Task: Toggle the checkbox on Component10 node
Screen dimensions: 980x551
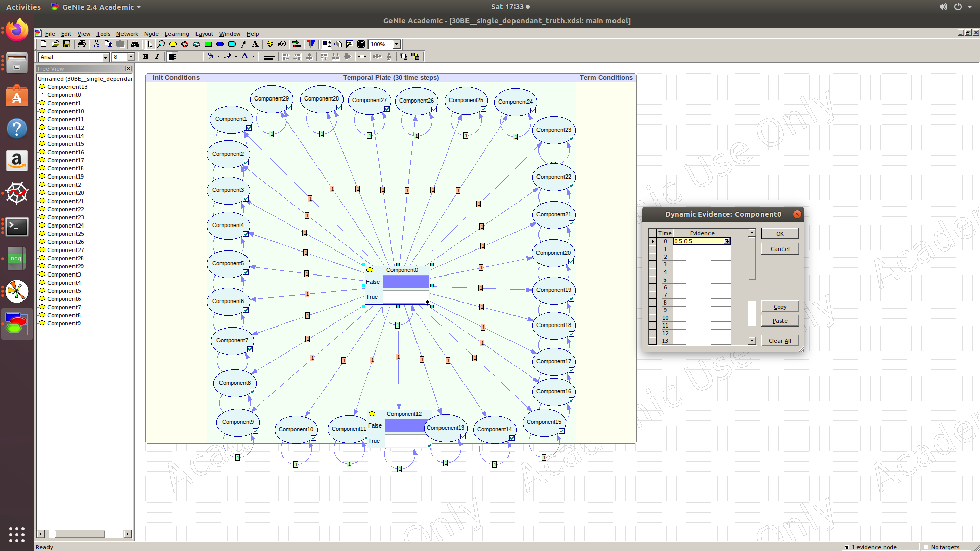Action: 313,438
